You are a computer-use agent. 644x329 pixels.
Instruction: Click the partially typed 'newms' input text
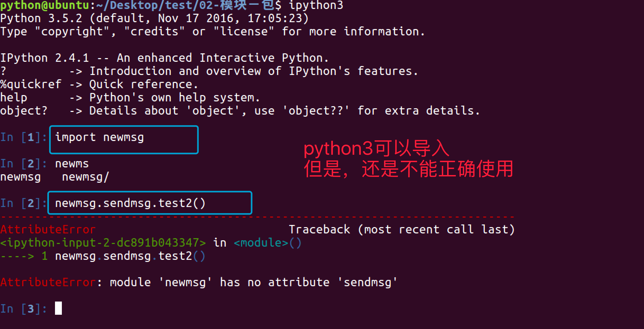pyautogui.click(x=72, y=164)
